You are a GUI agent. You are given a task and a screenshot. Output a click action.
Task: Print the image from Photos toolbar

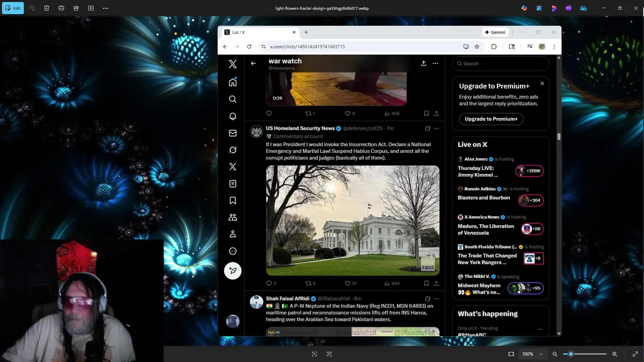click(61, 8)
